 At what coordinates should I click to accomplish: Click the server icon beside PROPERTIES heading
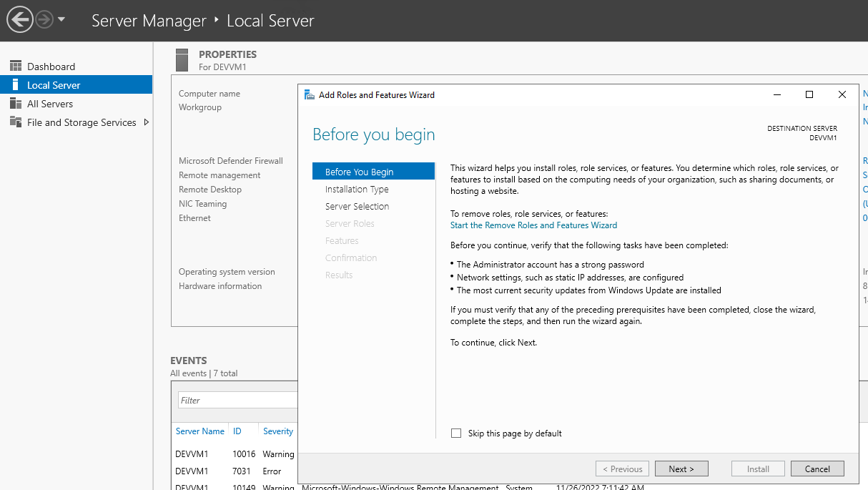182,59
